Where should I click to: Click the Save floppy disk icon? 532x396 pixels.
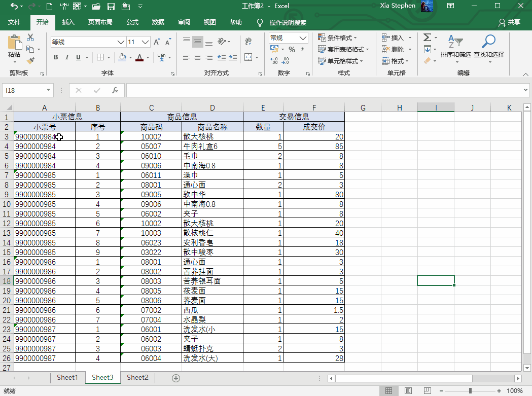pos(111,6)
